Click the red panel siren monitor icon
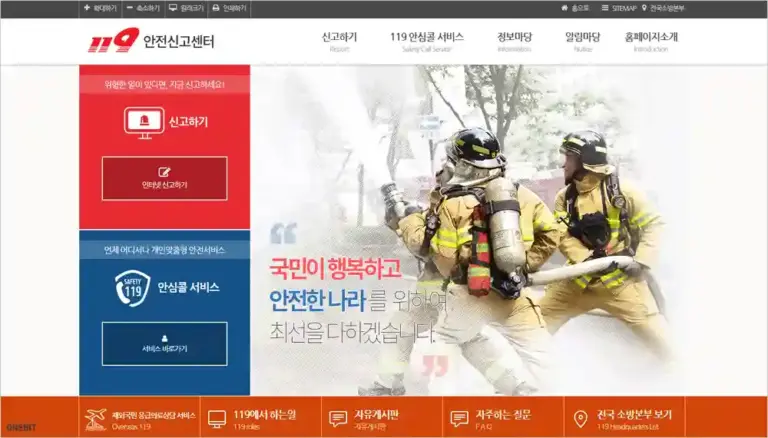The width and height of the screenshot is (768, 438). 144,122
